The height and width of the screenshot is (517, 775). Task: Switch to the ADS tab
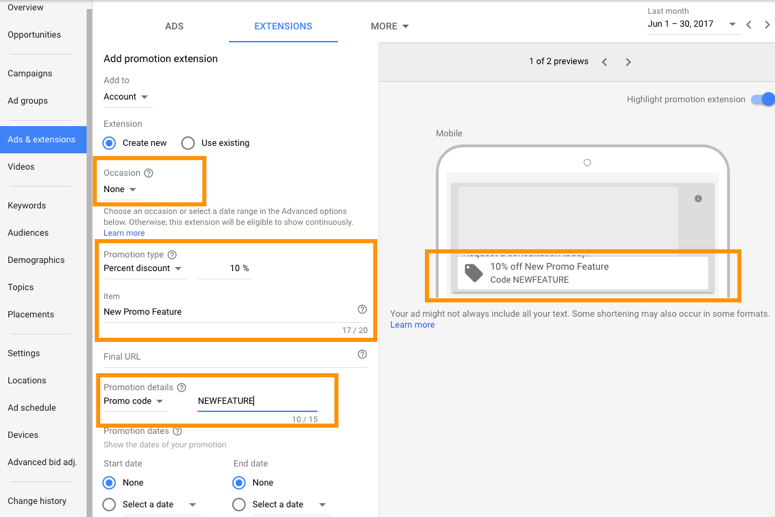point(174,26)
